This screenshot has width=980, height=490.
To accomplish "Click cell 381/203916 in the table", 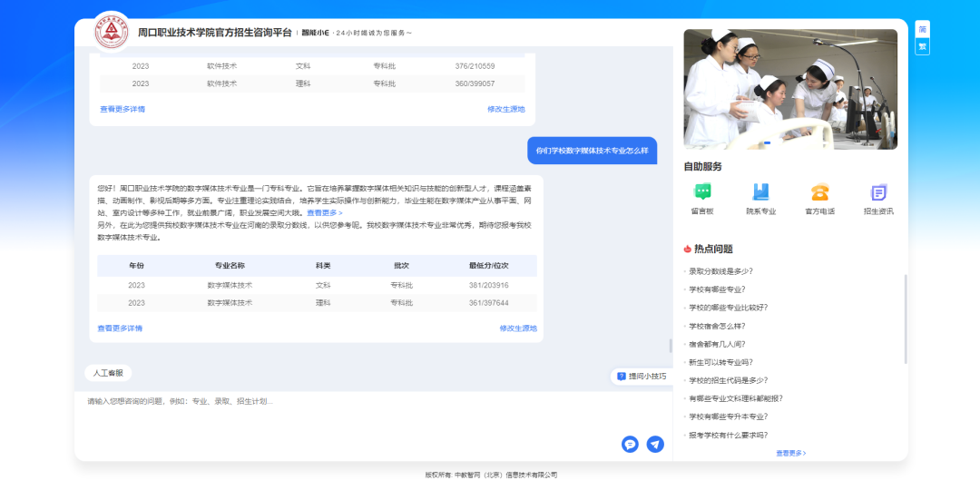I will (489, 285).
